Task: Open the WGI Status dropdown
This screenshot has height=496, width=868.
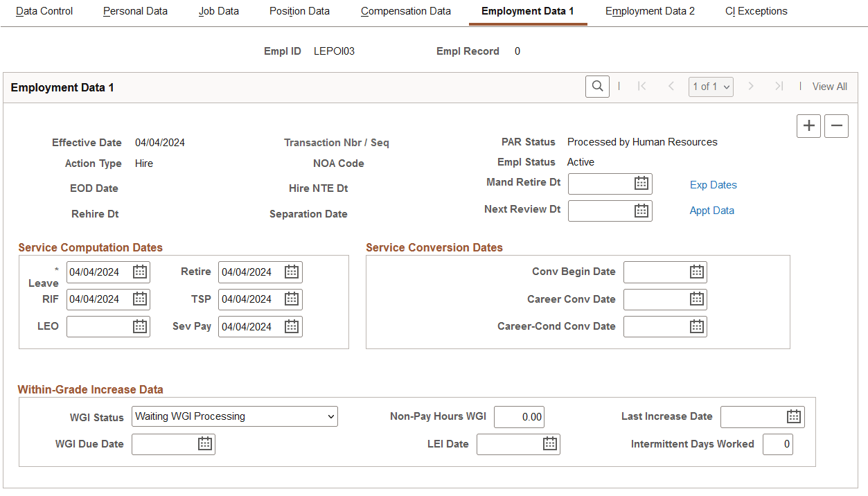Action: (234, 416)
